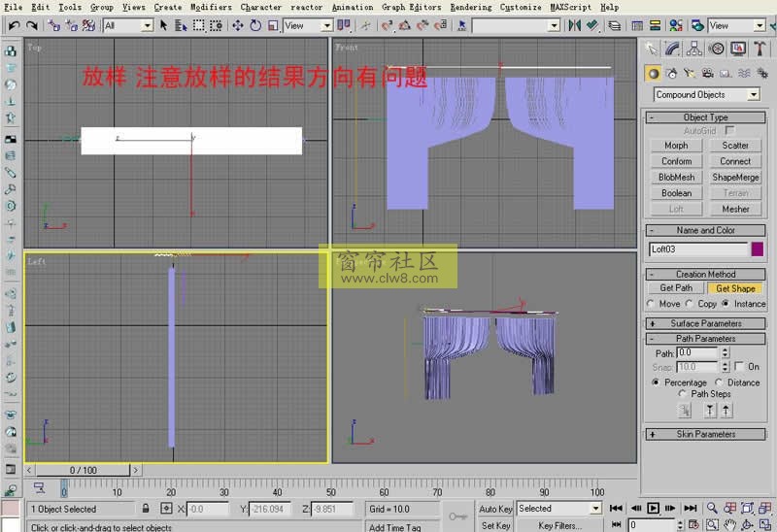777x532 pixels.
Task: Open Select by Name list tool
Action: pyautogui.click(x=181, y=25)
